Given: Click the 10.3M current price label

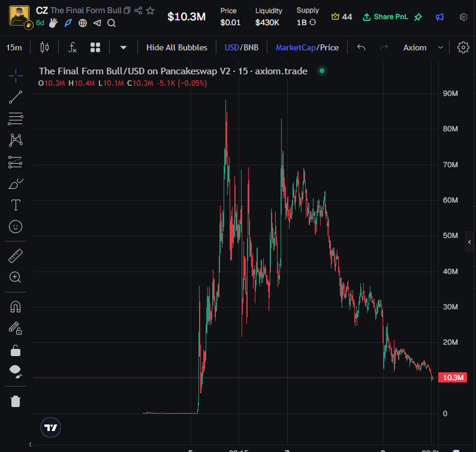Looking at the screenshot, I should [453, 378].
